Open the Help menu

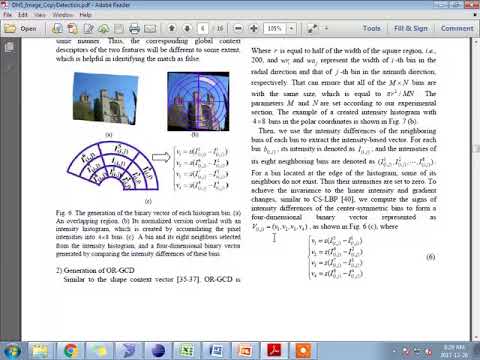(85, 15)
